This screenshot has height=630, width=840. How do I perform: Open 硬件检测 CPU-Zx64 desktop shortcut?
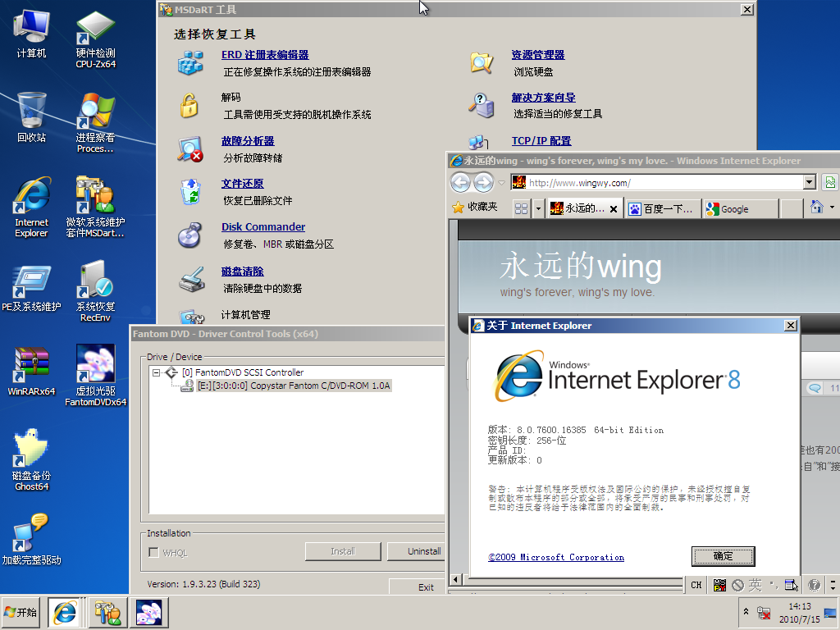tap(95, 39)
